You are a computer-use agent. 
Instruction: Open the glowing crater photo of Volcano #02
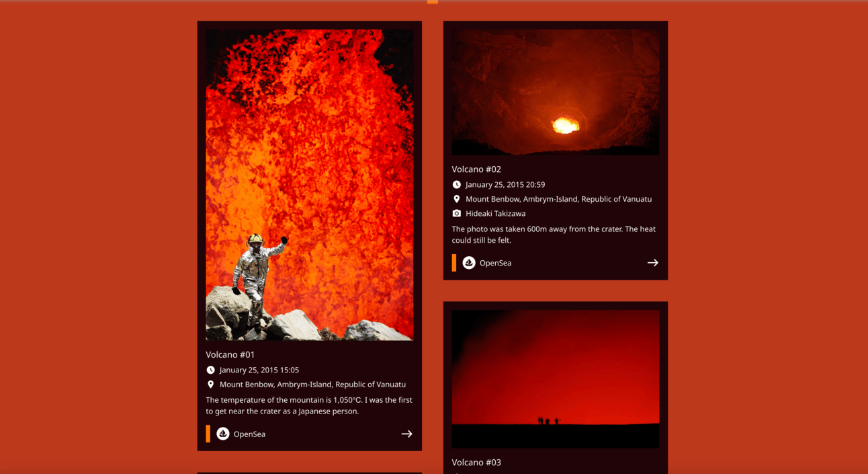(556, 92)
